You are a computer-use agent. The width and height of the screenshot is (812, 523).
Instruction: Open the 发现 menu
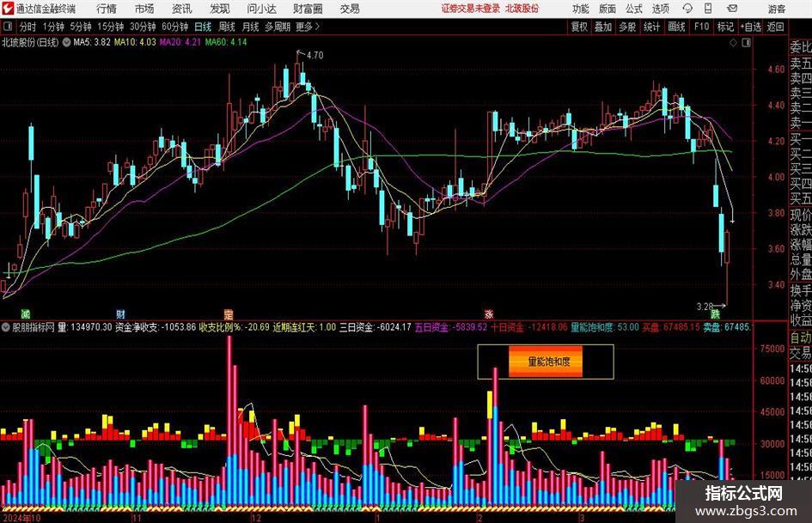coord(220,9)
